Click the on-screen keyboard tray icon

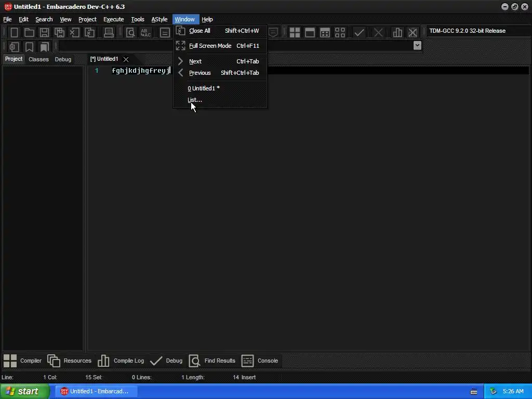click(x=474, y=392)
